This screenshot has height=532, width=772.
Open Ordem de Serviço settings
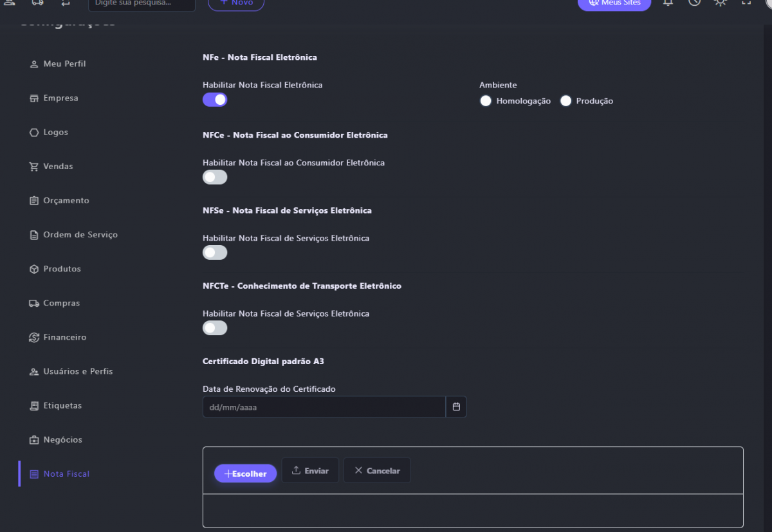pos(80,235)
